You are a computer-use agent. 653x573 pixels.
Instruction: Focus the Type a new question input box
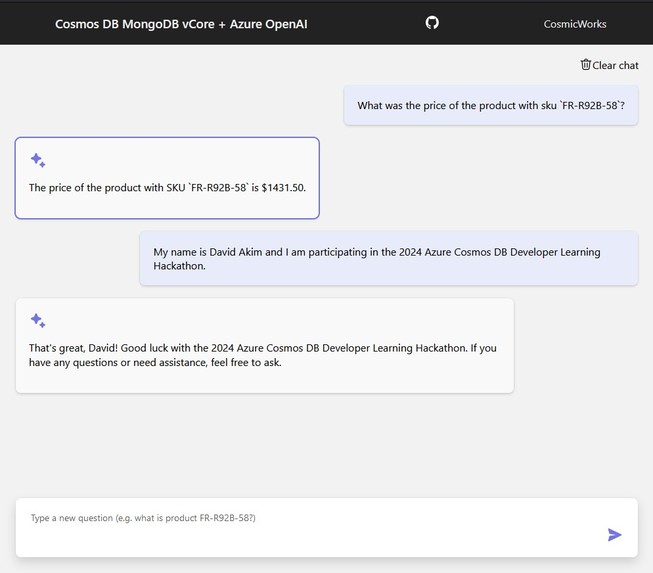[x=326, y=528]
